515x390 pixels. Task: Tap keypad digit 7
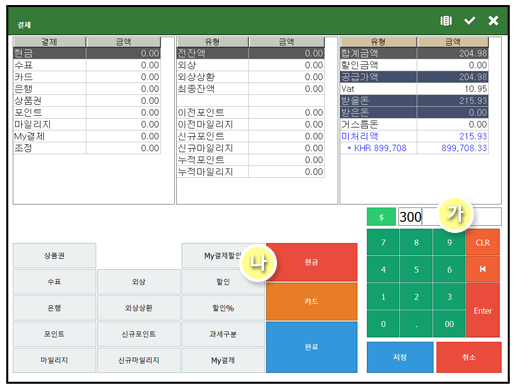(383, 242)
